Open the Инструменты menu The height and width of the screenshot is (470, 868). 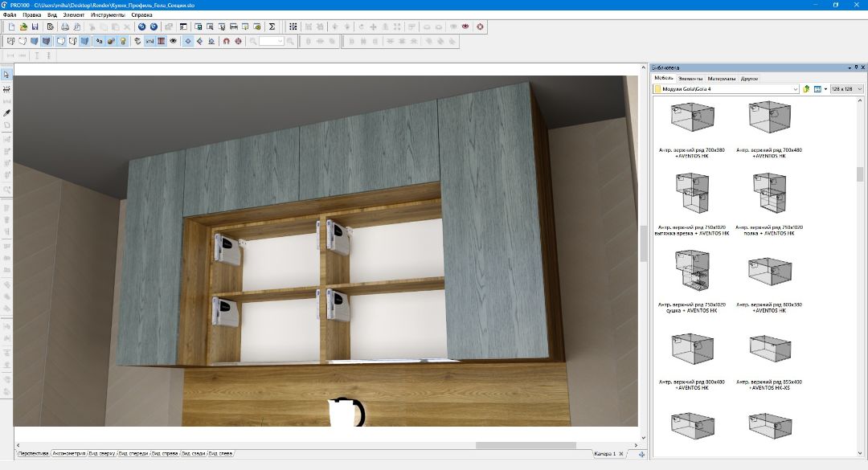(107, 15)
